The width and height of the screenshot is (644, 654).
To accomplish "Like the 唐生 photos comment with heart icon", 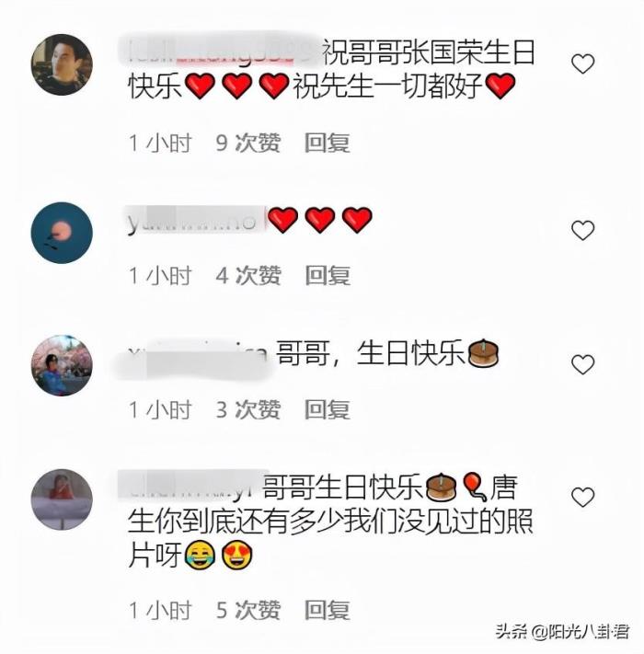I will point(582,497).
